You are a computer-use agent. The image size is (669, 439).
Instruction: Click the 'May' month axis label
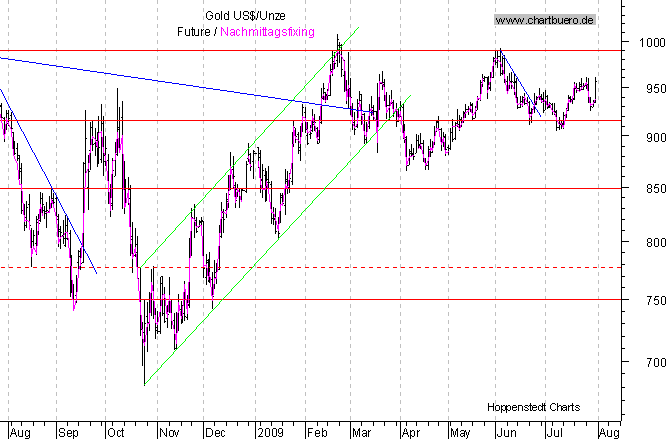tap(460, 433)
